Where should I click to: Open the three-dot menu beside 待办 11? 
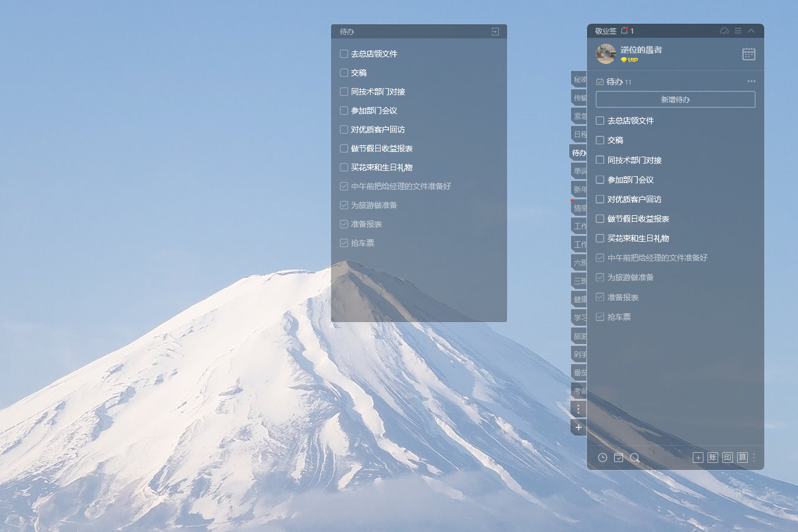[x=751, y=82]
